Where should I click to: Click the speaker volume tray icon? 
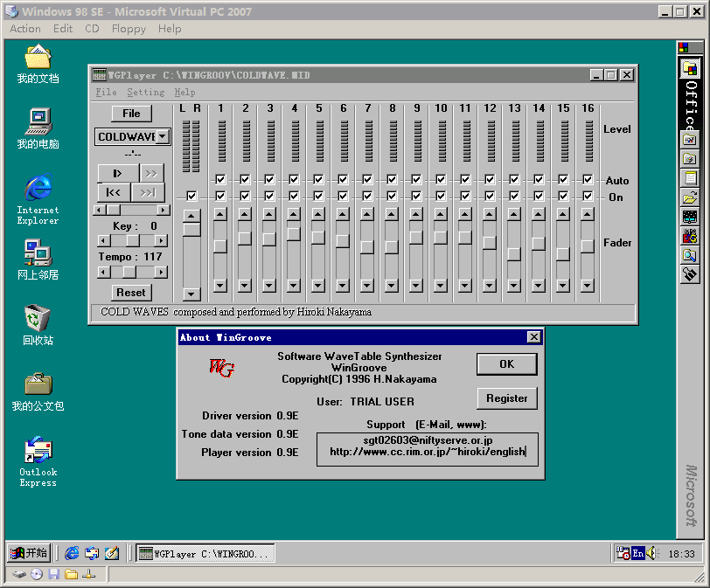pos(651,553)
